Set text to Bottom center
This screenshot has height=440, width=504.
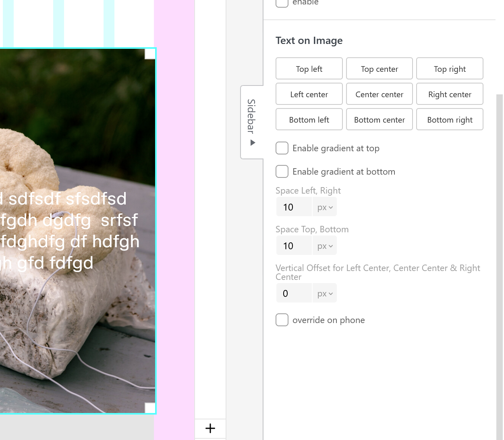pyautogui.click(x=379, y=120)
